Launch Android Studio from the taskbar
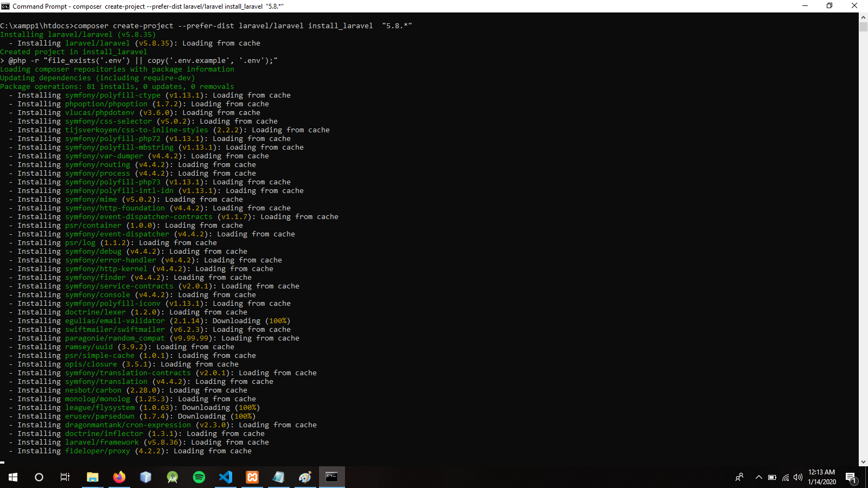 point(172,477)
